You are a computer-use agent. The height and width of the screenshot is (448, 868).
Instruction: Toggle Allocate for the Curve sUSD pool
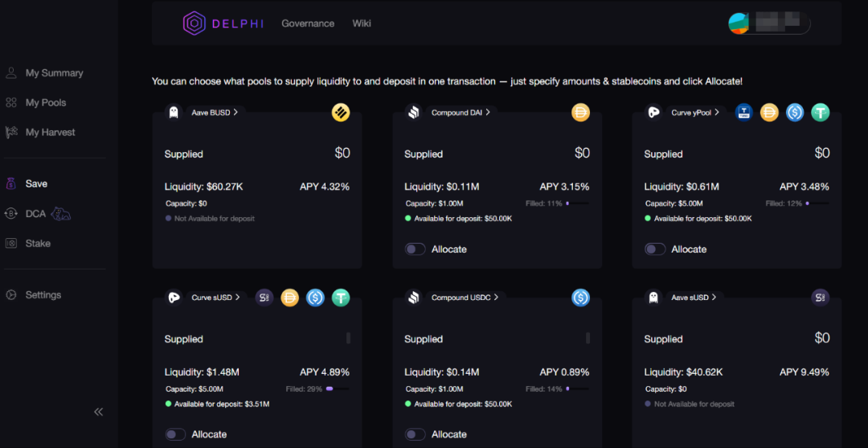point(175,434)
